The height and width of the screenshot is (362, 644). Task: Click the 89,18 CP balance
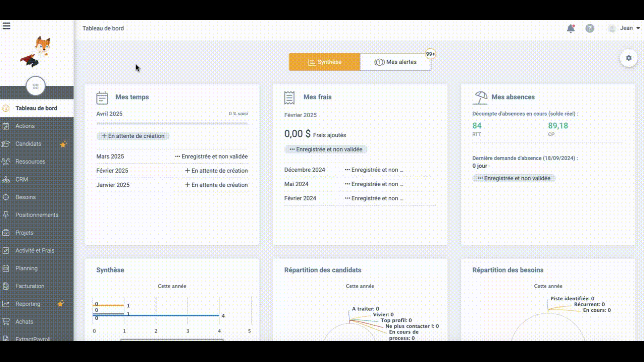558,126
